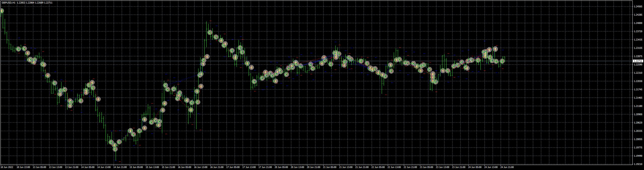This screenshot has width=644, height=170.
Task: Click the 20 Jun 05:00 time label
Action: 281,167
